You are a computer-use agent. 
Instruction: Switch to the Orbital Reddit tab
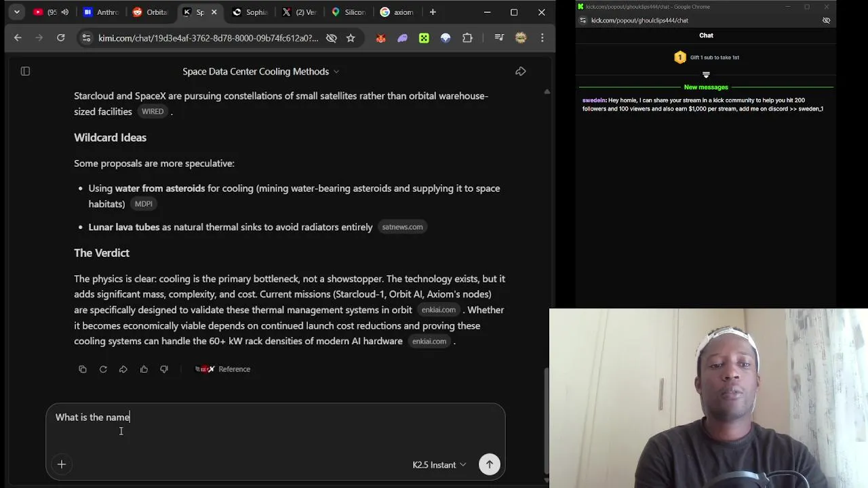click(151, 12)
